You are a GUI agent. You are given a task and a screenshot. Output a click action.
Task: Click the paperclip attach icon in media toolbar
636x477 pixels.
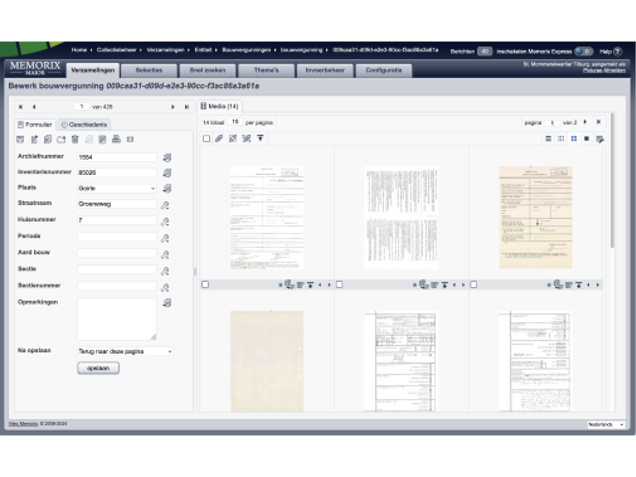219,138
